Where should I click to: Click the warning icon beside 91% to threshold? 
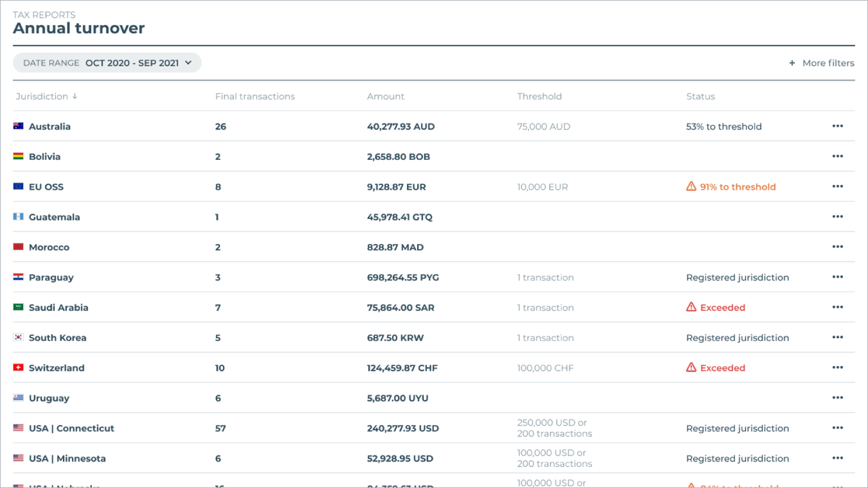point(691,186)
